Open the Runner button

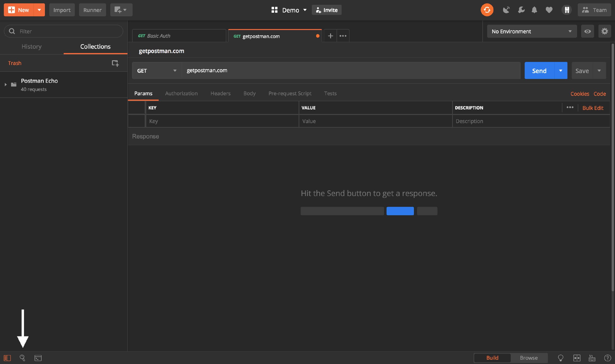92,10
